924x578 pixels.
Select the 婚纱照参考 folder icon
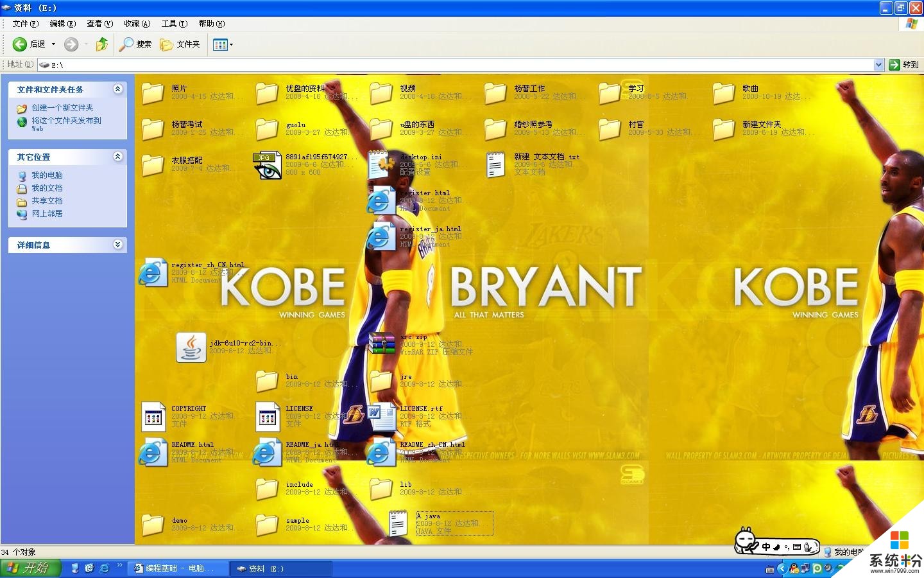point(495,129)
